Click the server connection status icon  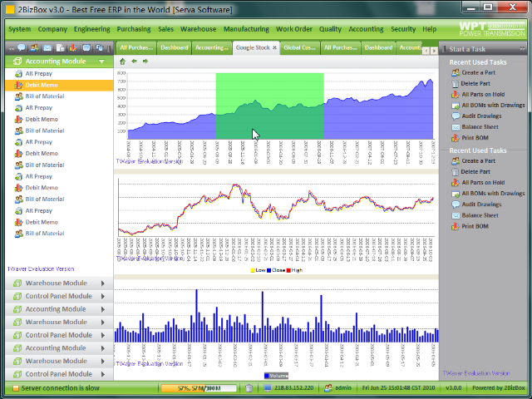point(15,388)
